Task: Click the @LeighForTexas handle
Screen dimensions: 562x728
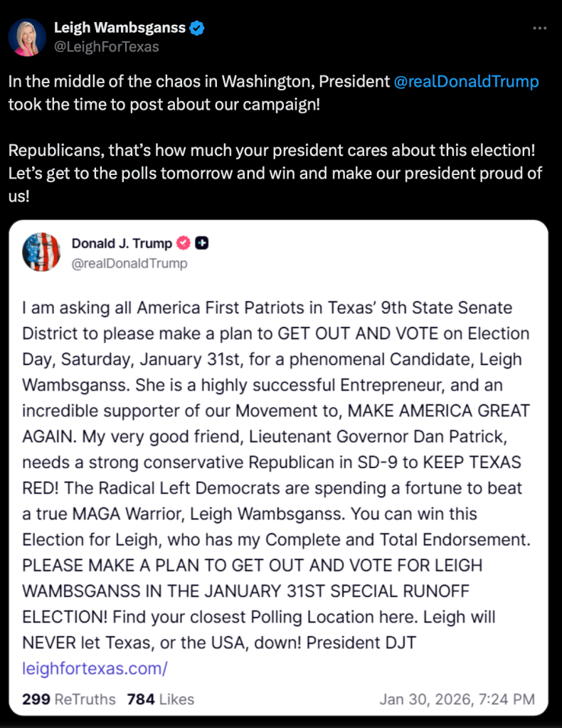Action: point(107,47)
